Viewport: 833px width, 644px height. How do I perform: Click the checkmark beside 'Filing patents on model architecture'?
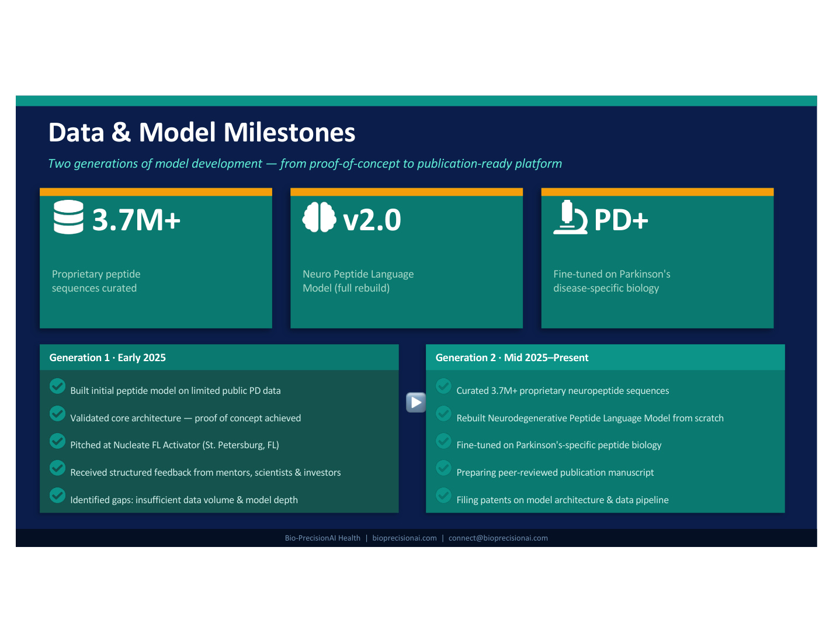click(x=443, y=495)
